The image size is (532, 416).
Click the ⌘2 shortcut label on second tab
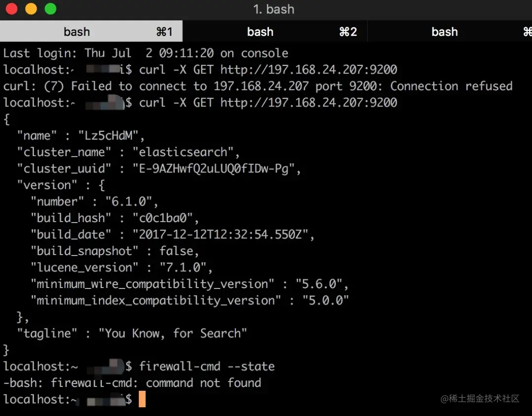(x=348, y=31)
